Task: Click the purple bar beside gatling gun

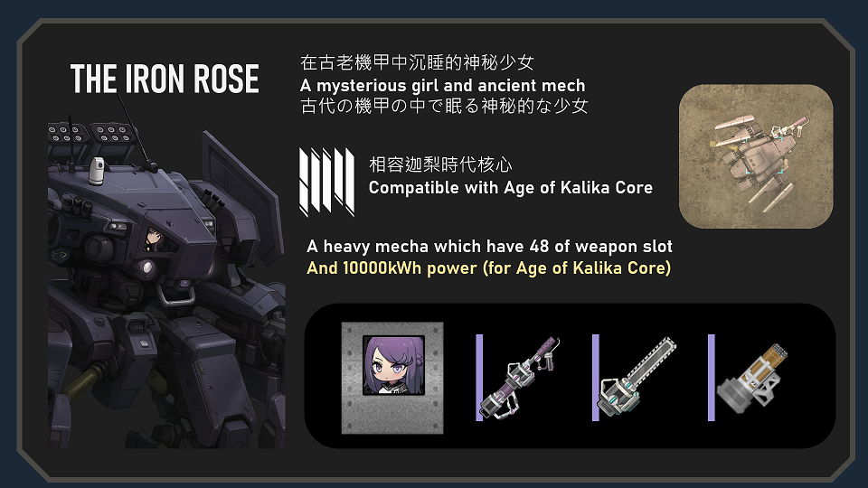Action: click(x=479, y=378)
